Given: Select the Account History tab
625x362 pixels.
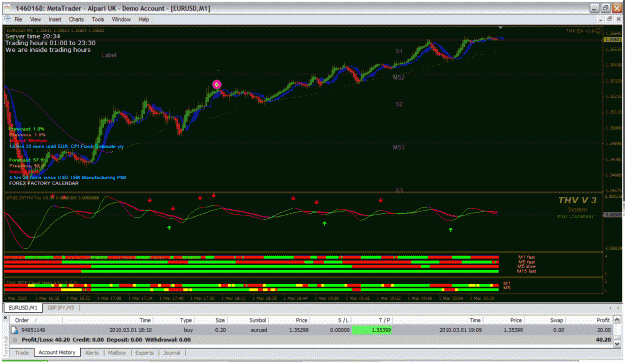Looking at the screenshot, I should pyautogui.click(x=57, y=352).
